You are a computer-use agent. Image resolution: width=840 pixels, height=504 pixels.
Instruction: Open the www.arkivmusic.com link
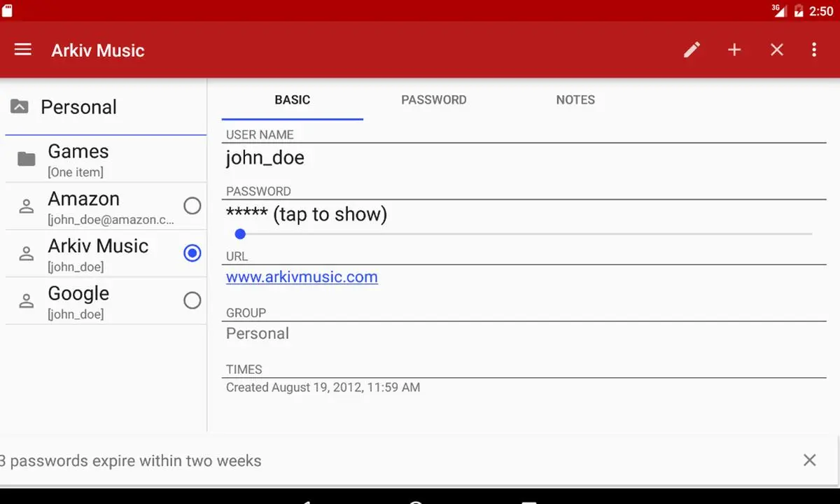point(302,277)
